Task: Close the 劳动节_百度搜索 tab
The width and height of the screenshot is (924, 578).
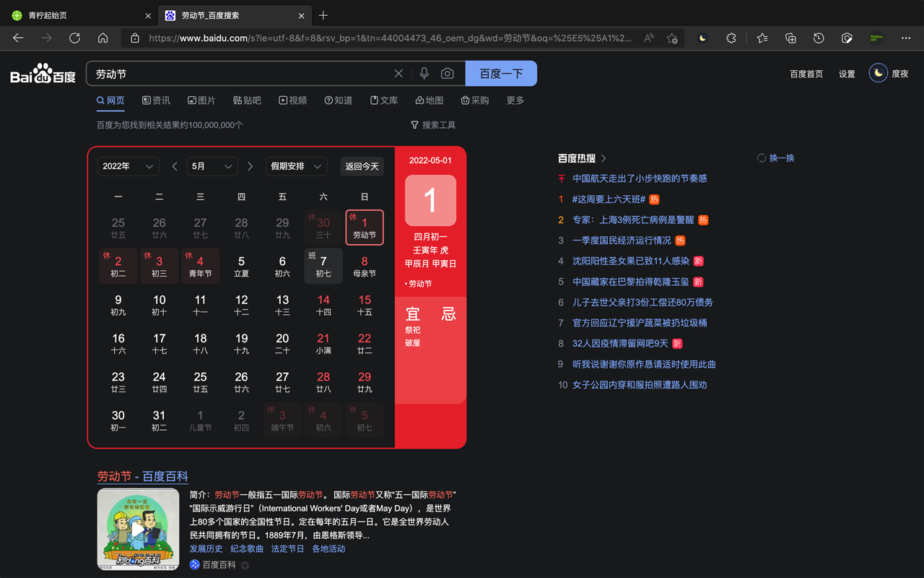Action: tap(301, 15)
